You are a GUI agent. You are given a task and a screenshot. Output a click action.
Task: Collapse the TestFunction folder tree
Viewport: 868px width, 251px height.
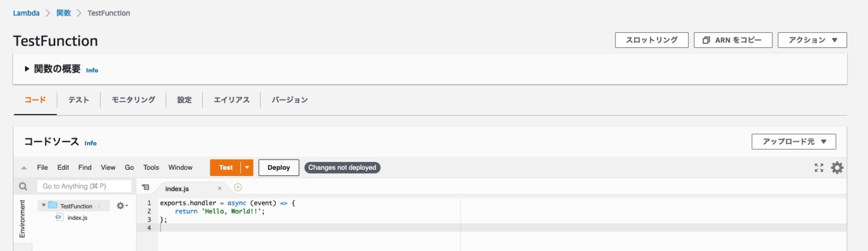[44, 205]
